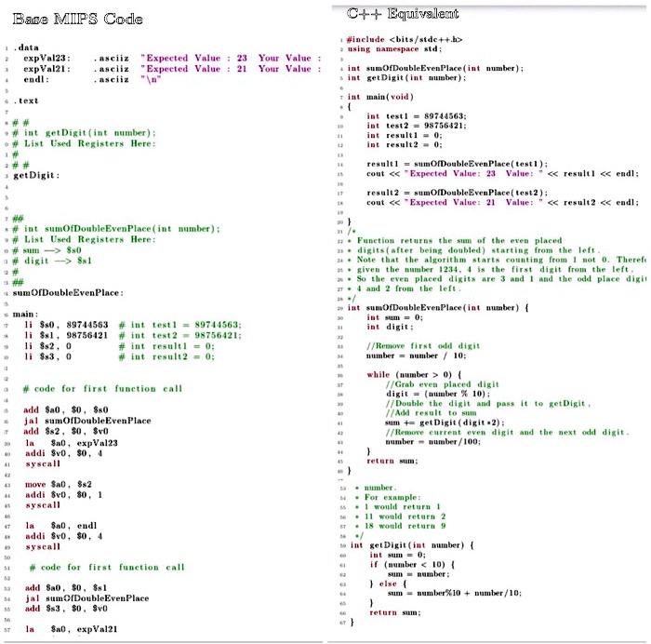The width and height of the screenshot is (651, 644).
Task: Select the "# sum --> $s0" comment
Action: pos(46,250)
